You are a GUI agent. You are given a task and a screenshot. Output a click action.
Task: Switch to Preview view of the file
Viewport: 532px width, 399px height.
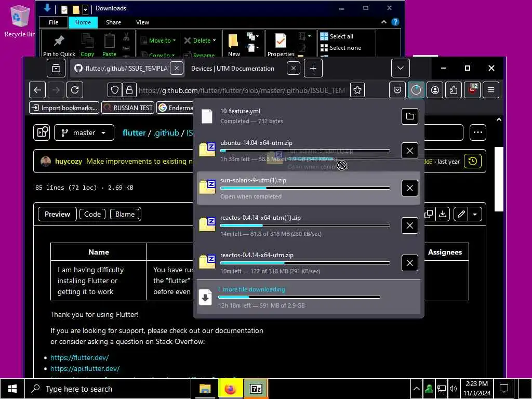coord(57,214)
